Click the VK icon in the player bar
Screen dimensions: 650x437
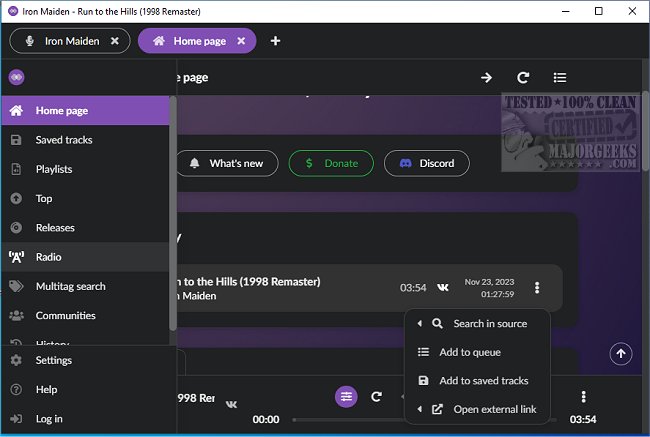(x=231, y=404)
